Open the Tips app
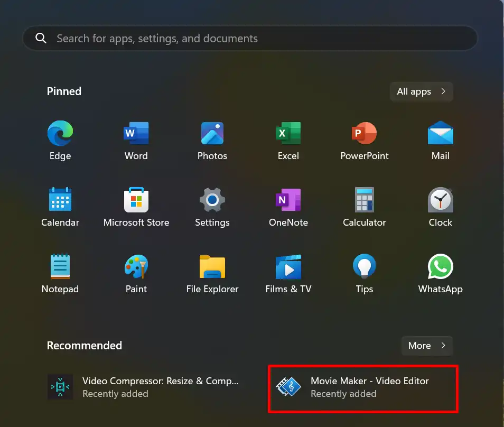Image resolution: width=504 pixels, height=427 pixels. pyautogui.click(x=364, y=273)
